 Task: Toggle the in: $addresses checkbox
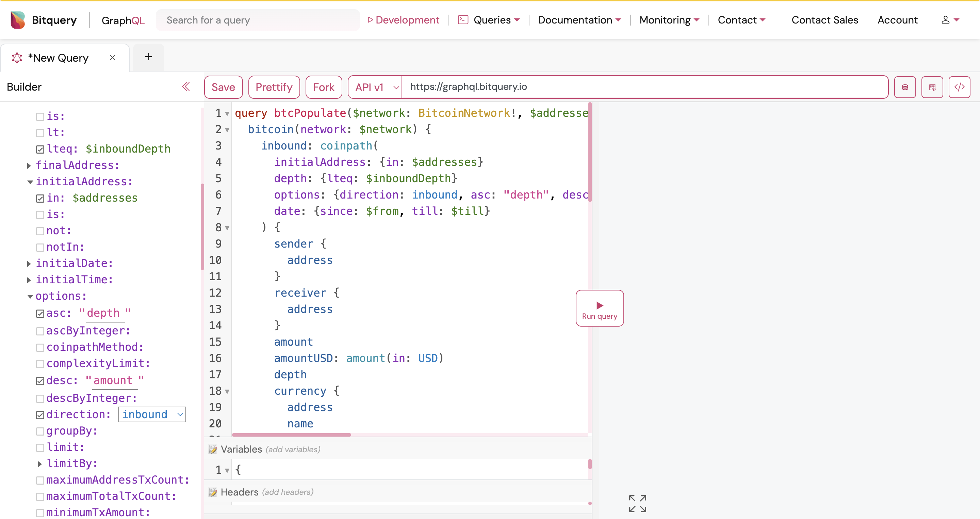[x=40, y=198]
